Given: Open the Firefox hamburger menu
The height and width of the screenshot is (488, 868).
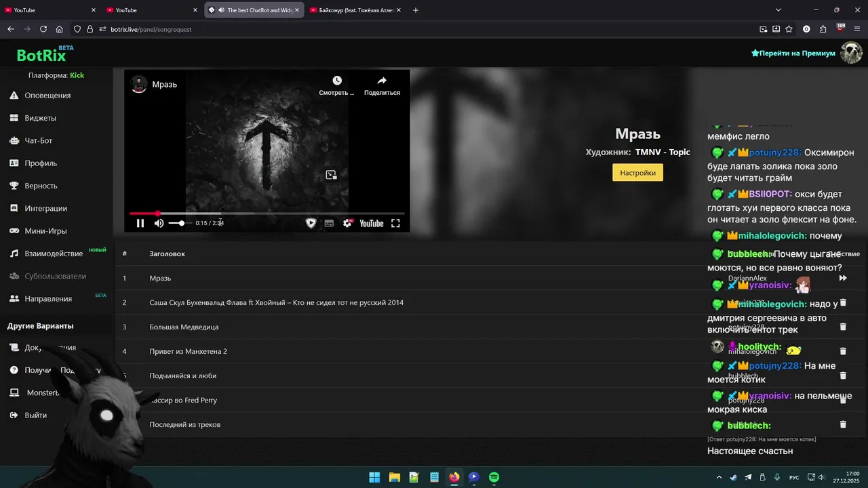Looking at the screenshot, I should coord(857,29).
